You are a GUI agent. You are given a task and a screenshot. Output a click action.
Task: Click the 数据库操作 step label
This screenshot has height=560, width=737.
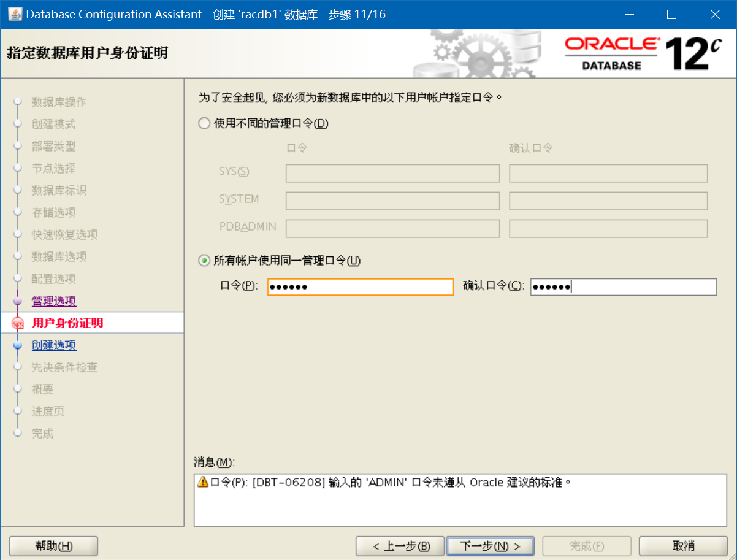[59, 102]
